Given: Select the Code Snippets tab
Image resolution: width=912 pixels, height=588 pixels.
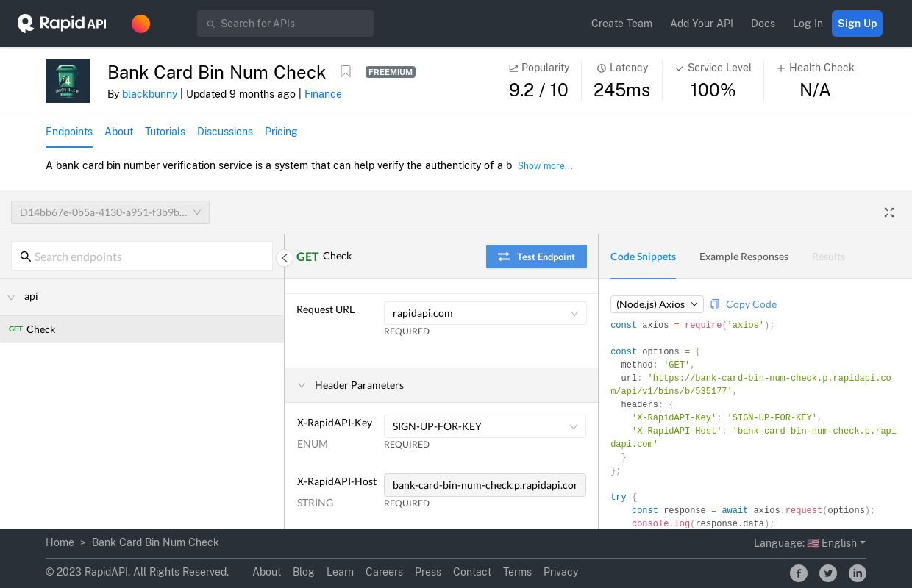Looking at the screenshot, I should click(x=643, y=257).
